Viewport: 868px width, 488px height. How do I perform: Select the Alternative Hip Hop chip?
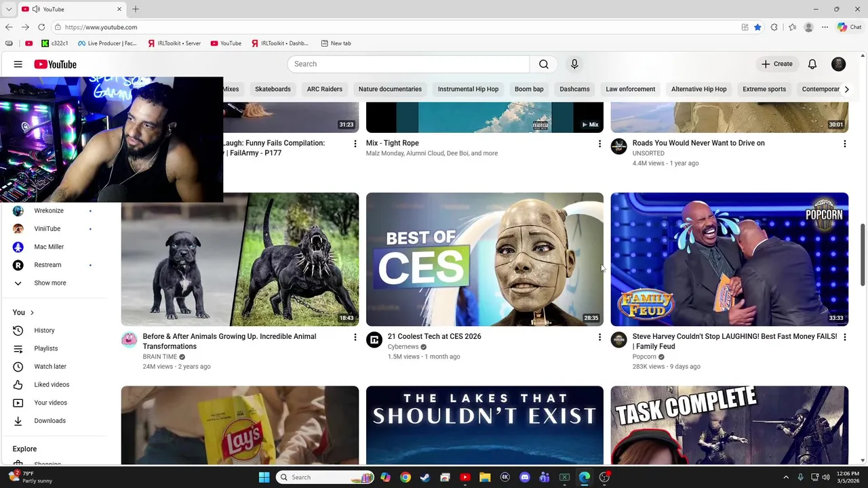[698, 89]
